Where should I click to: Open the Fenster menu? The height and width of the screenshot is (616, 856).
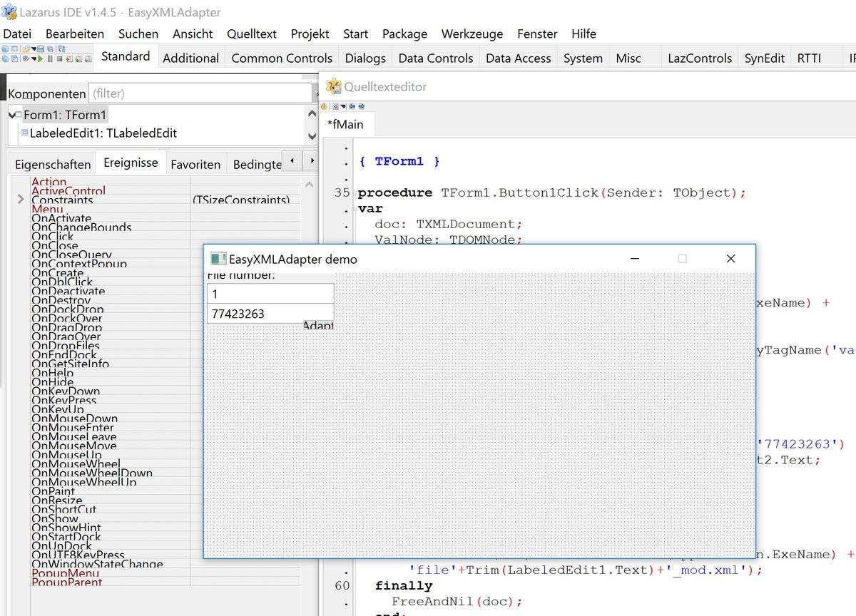(x=537, y=34)
